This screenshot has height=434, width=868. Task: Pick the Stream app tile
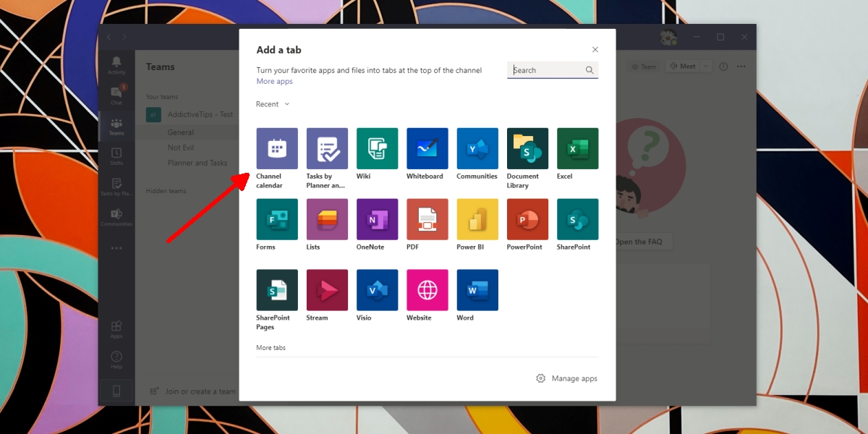point(327,290)
